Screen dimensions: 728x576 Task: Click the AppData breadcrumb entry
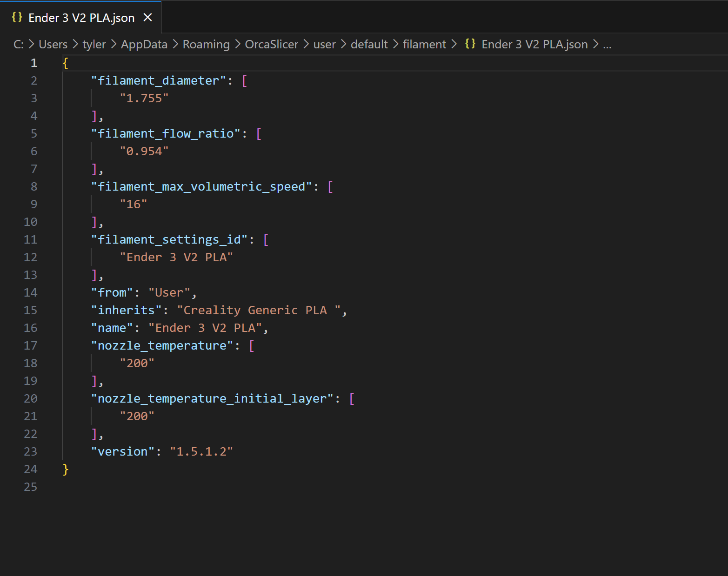tap(144, 44)
